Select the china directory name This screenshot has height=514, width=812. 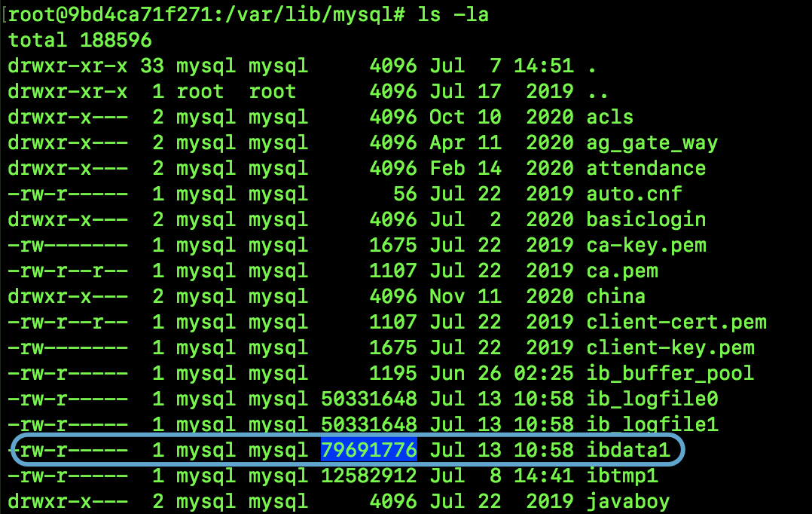point(615,296)
